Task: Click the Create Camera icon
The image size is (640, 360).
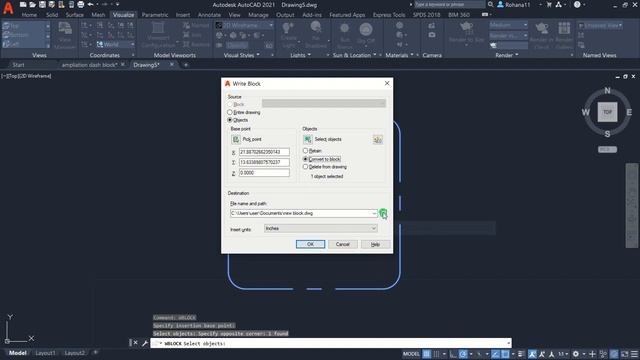Action: tap(432, 26)
